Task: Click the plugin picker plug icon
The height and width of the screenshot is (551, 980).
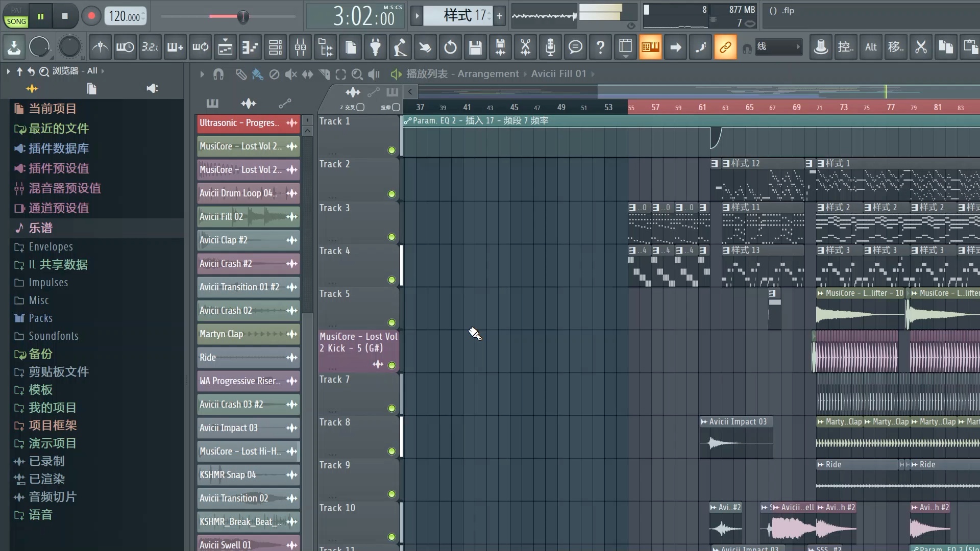Action: (375, 47)
